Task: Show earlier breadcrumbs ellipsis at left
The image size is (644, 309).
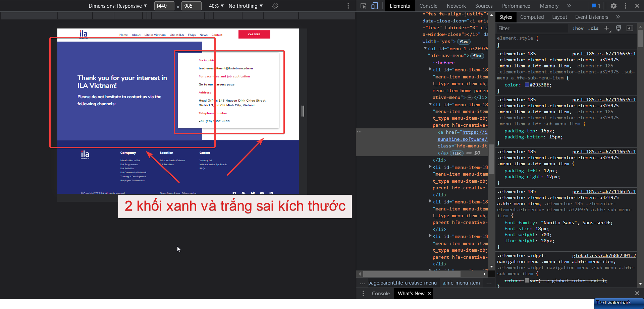Action: click(362, 284)
